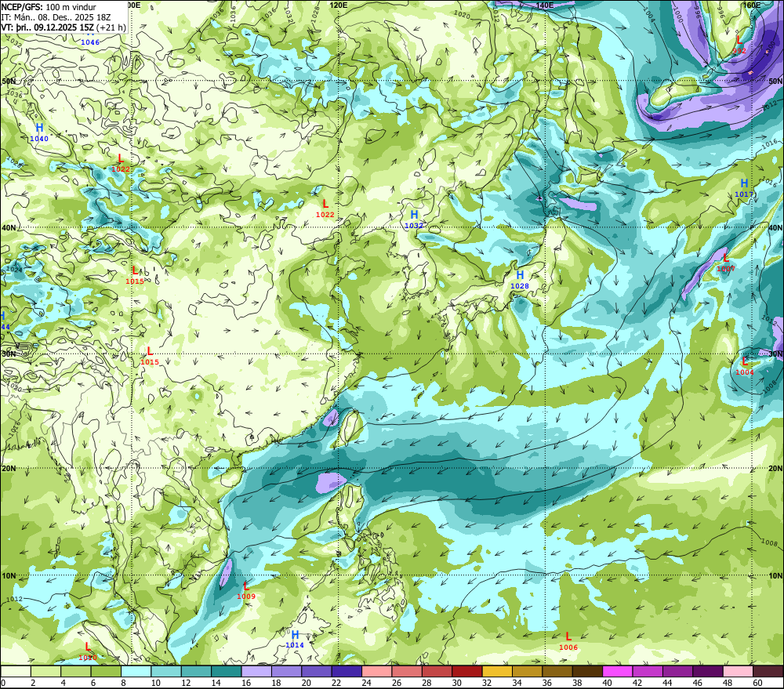Screen dimensions: 784x689
Task: Click the 48–60 pale pink legend swatch
Action: (738, 671)
